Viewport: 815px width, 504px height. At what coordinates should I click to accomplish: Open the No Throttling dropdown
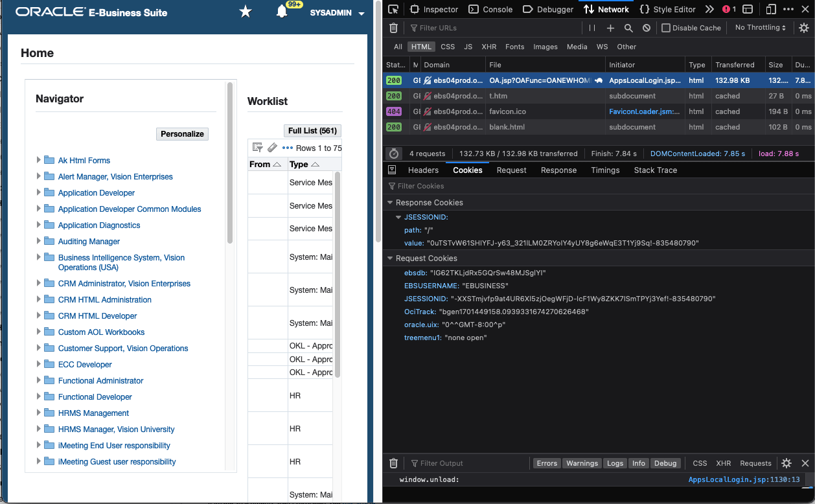coord(761,28)
